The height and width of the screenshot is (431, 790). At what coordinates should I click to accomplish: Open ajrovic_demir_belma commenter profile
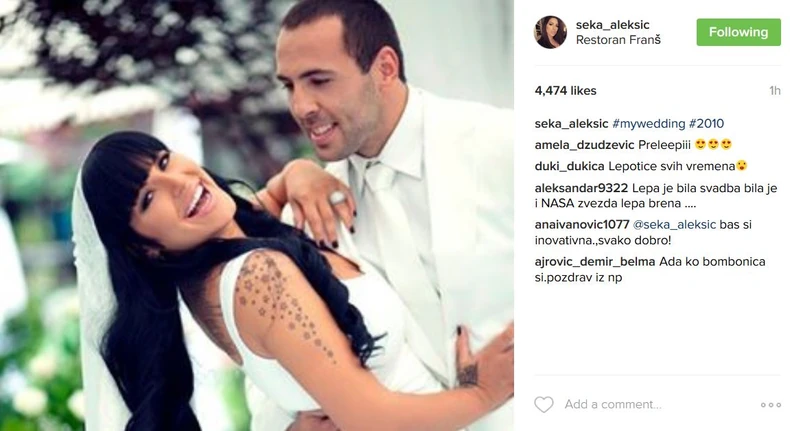click(x=595, y=262)
